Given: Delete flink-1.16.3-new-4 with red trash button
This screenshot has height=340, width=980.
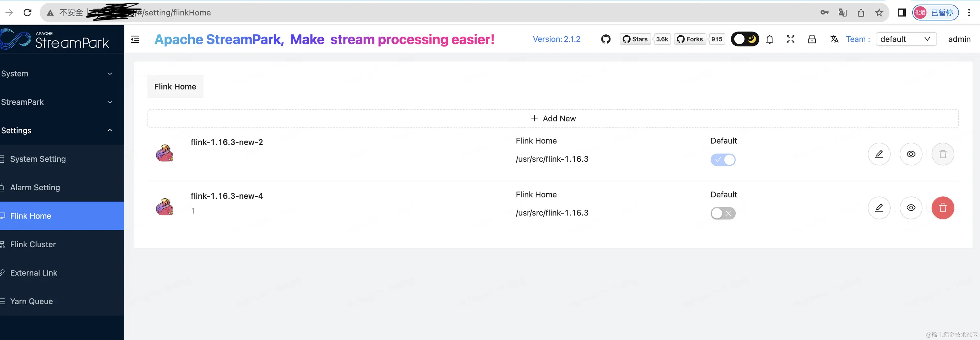Looking at the screenshot, I should (x=943, y=208).
